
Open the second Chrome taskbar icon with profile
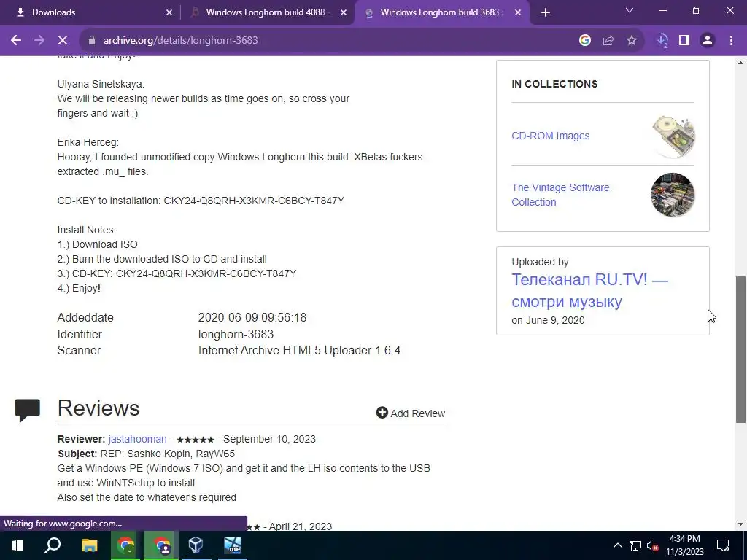tap(161, 545)
